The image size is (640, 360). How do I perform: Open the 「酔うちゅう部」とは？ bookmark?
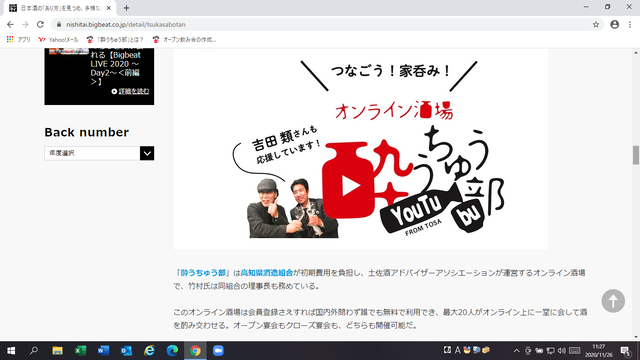pyautogui.click(x=116, y=40)
